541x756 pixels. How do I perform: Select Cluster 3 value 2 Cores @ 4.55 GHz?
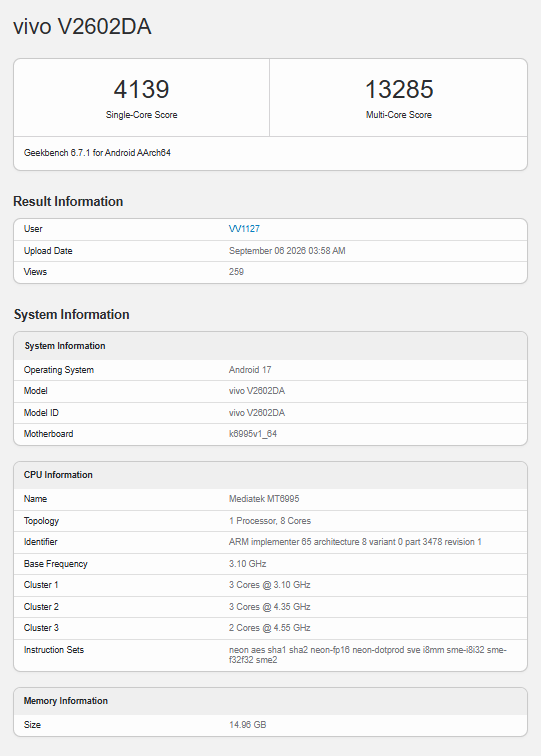(270, 628)
